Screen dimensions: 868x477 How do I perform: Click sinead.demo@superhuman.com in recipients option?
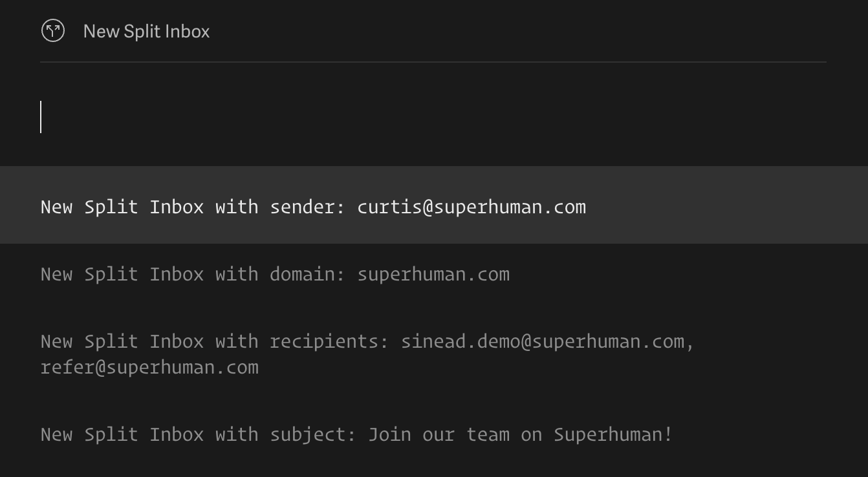543,341
